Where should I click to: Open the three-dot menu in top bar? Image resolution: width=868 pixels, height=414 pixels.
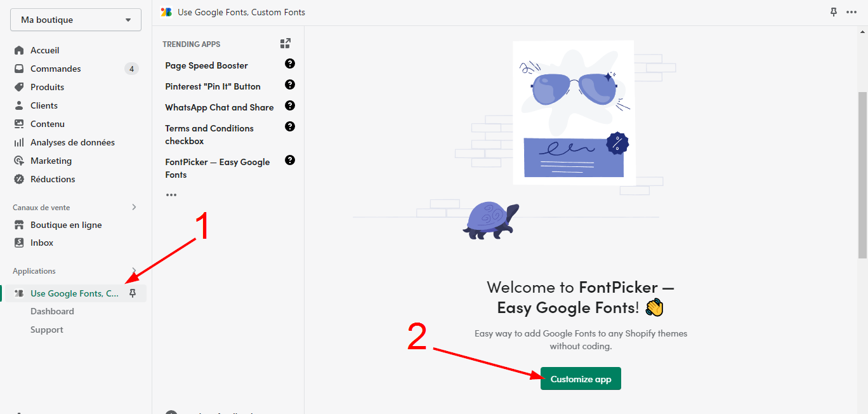[x=852, y=12]
